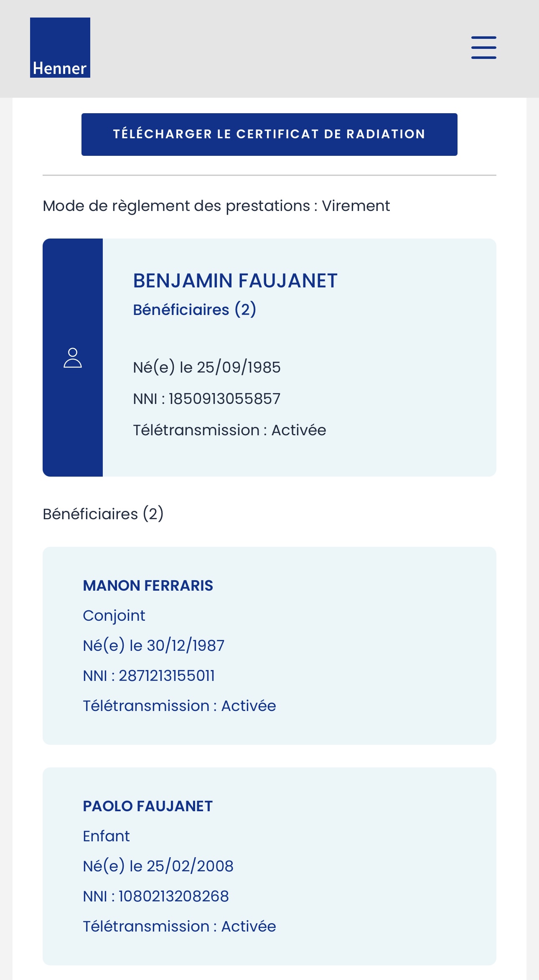
Task: Click Paolo's Télétransmission Activée status
Action: [179, 927]
